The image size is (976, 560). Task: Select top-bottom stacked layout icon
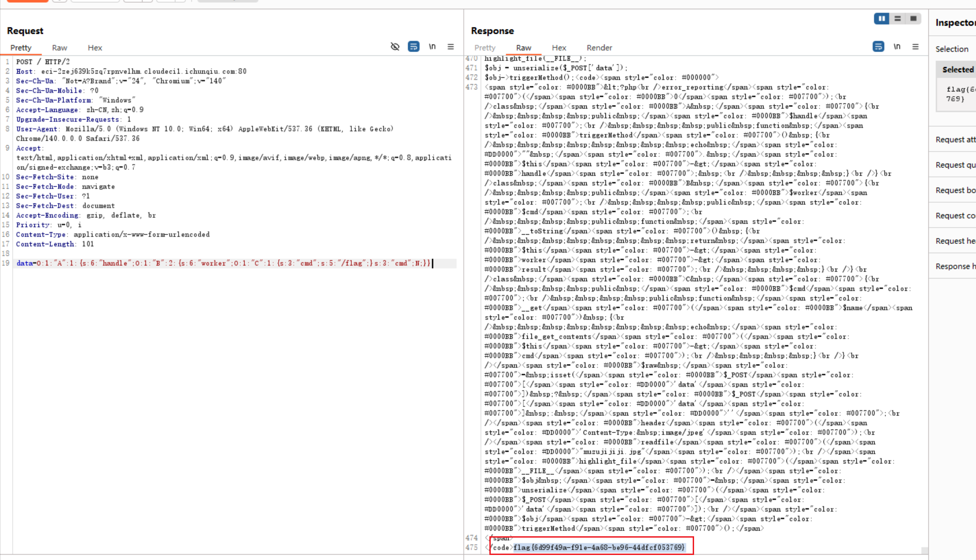[x=897, y=18]
